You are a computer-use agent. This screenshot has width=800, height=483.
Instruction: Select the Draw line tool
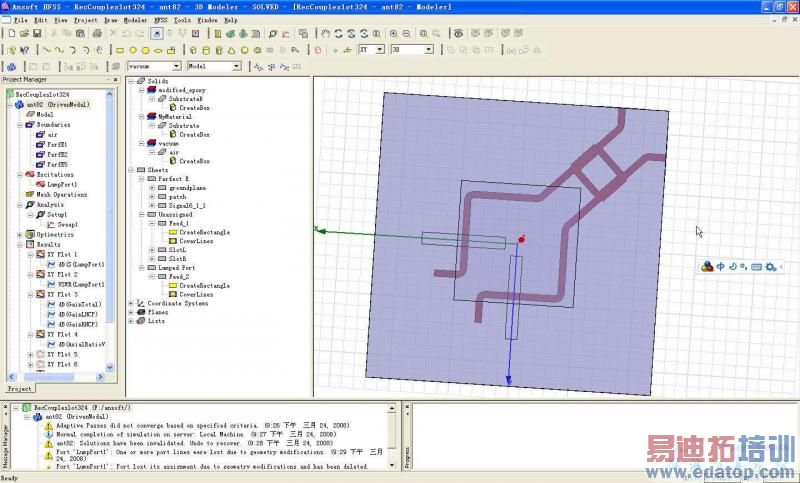pyautogui.click(x=46, y=49)
